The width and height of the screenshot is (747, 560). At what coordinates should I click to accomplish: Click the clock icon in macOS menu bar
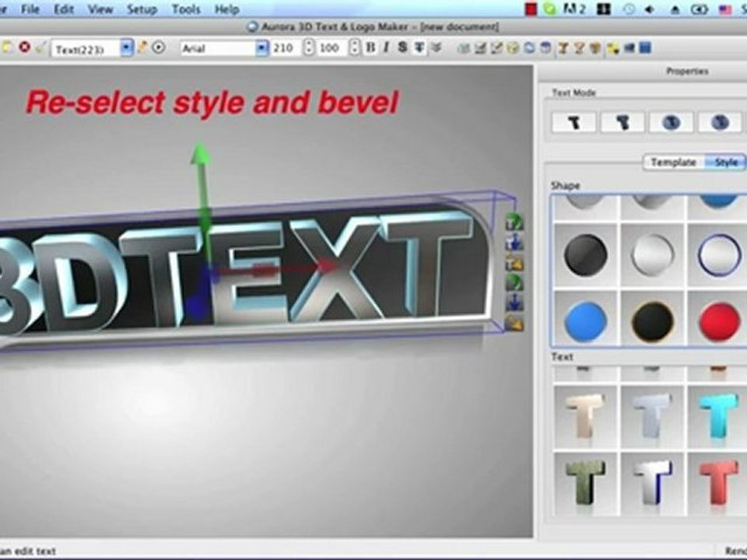[629, 9]
